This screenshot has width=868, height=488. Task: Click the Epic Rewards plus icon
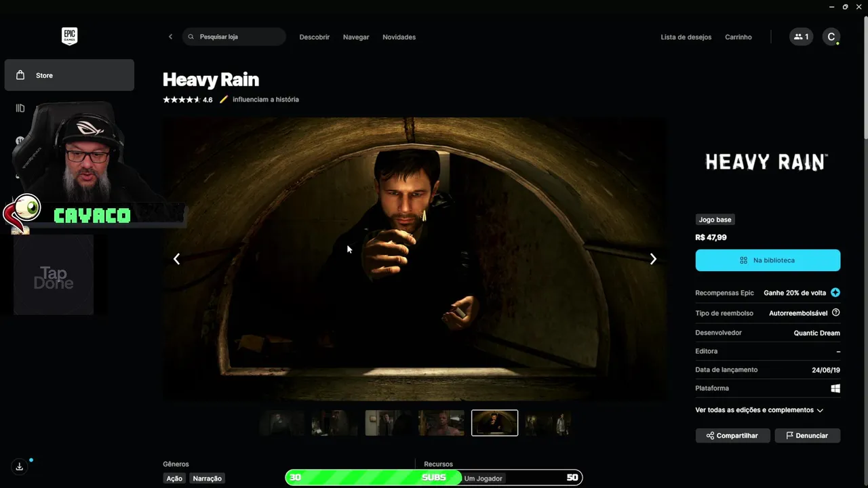coord(835,293)
